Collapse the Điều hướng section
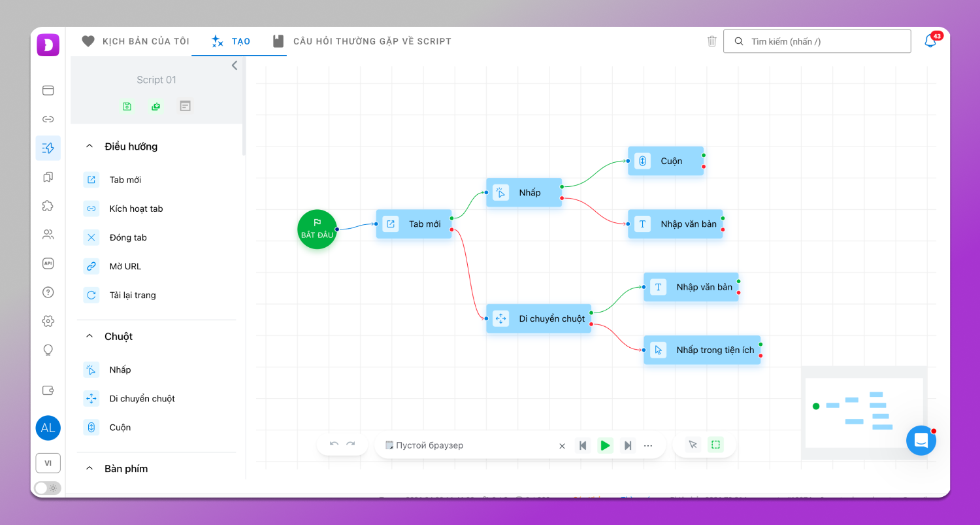The height and width of the screenshot is (525, 980). 90,146
